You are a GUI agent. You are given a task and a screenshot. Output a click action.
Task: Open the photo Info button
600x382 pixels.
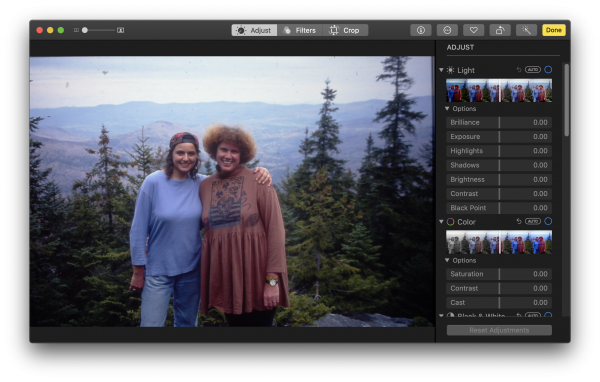tap(421, 30)
